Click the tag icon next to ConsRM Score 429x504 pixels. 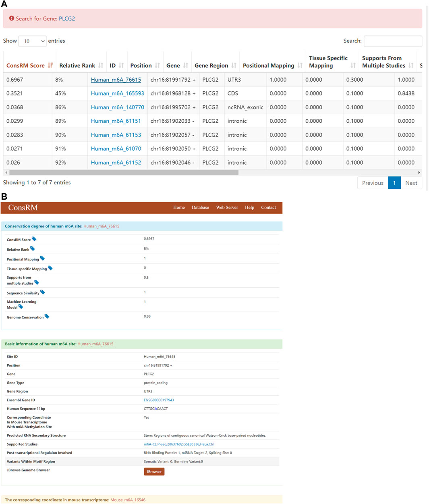pyautogui.click(x=34, y=239)
